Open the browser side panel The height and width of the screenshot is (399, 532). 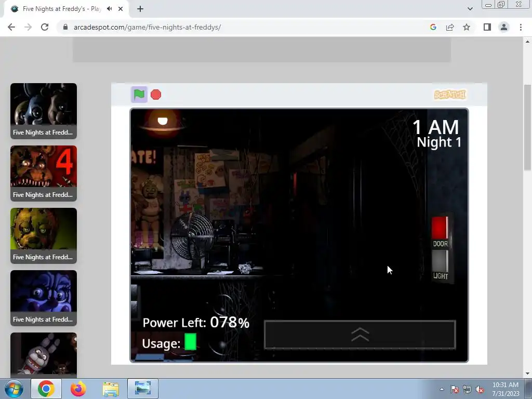pyautogui.click(x=487, y=27)
